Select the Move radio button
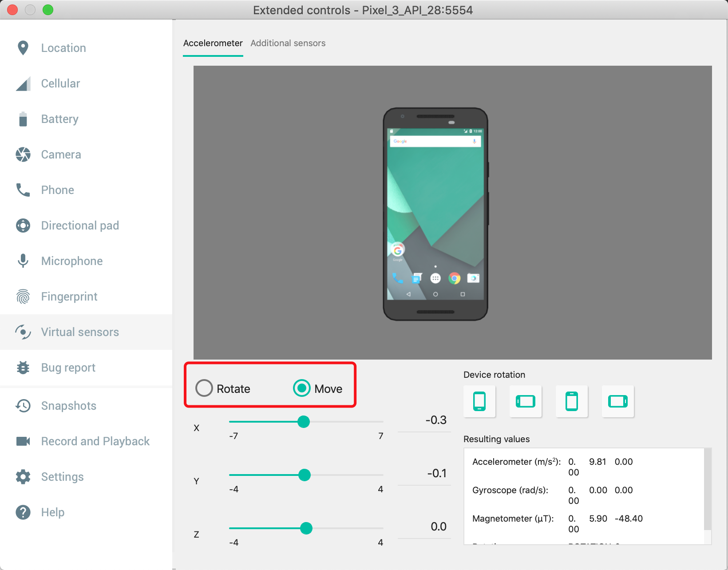Screen dimensions: 728x570 tap(302, 388)
